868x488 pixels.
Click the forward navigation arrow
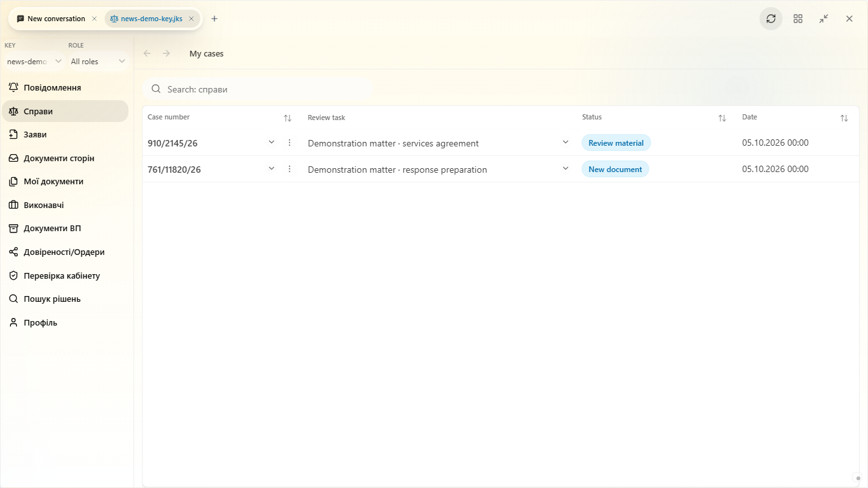point(166,53)
